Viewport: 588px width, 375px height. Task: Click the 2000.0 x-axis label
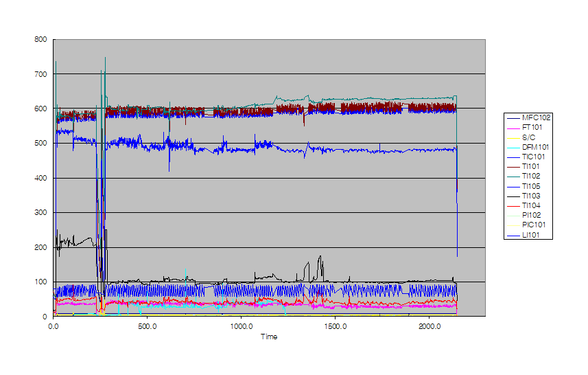(430, 326)
